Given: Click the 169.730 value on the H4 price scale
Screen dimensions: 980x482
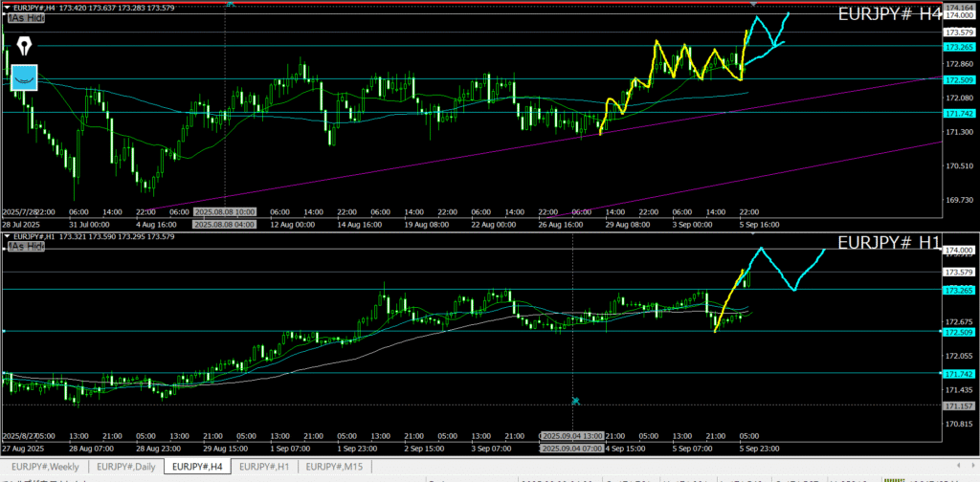Looking at the screenshot, I should [x=958, y=200].
